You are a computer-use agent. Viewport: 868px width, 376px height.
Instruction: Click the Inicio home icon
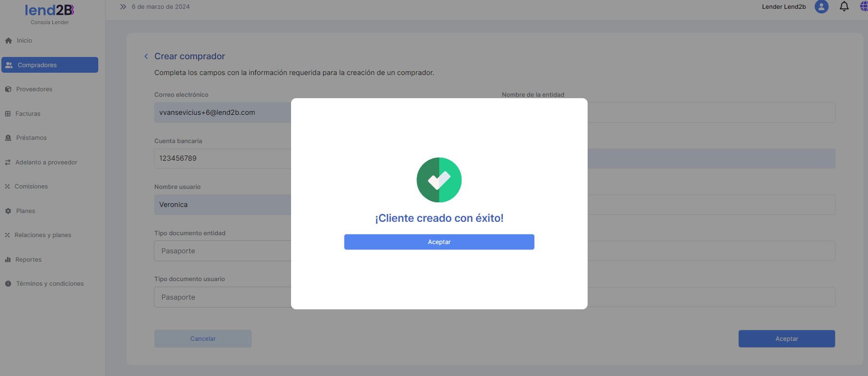click(x=8, y=40)
